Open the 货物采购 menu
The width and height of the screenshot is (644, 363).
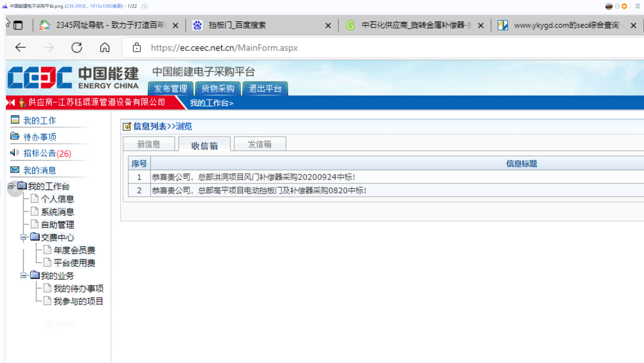click(218, 88)
